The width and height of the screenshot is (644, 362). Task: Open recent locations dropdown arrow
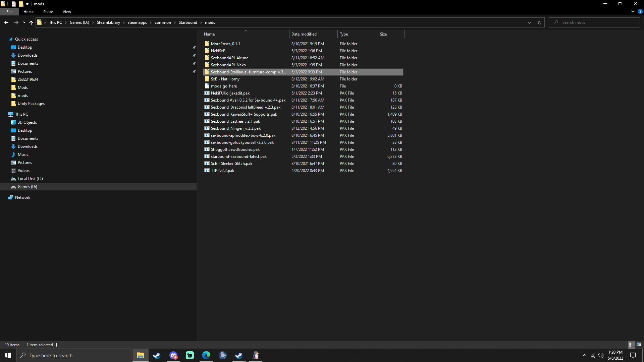(24, 22)
